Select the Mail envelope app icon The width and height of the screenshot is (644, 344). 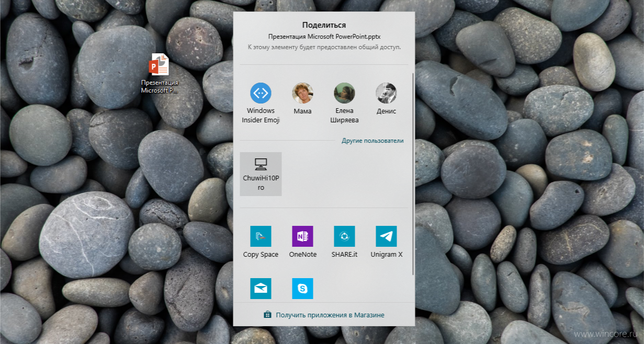(261, 289)
